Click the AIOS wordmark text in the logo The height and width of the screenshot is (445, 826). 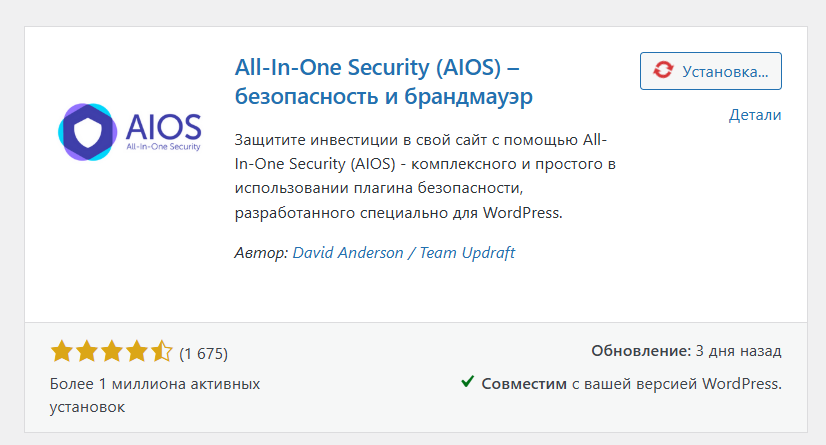(x=164, y=125)
